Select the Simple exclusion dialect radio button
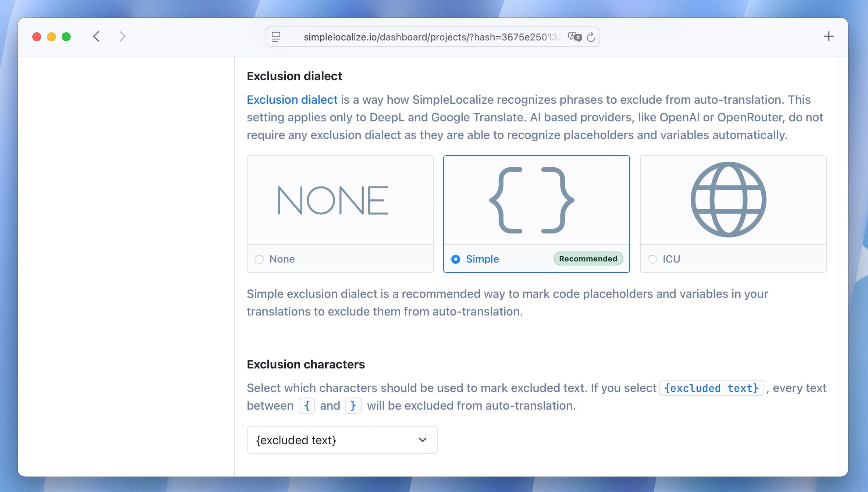 point(456,259)
